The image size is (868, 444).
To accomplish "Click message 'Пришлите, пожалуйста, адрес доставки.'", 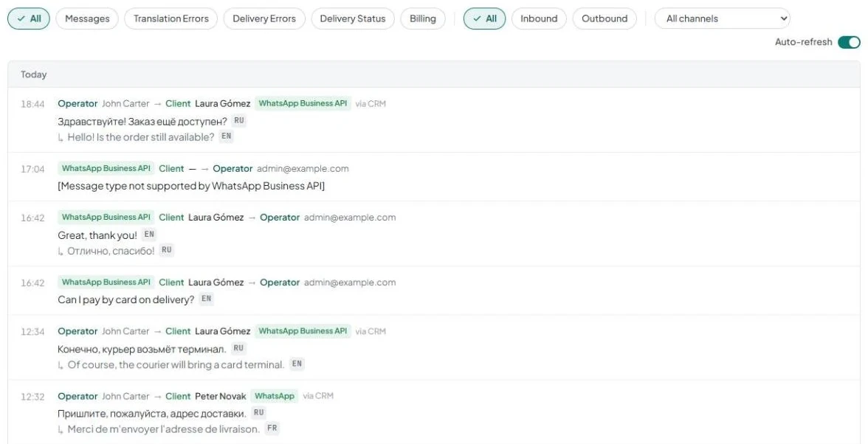I will tap(152, 414).
